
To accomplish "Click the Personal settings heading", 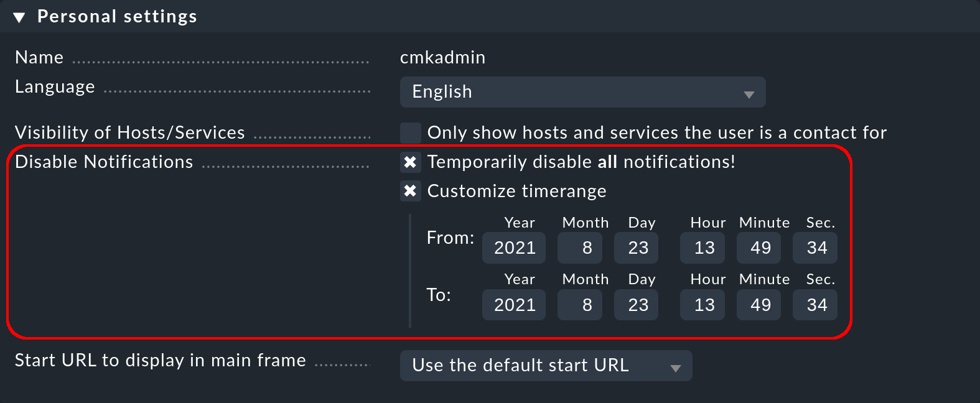I will coord(117,17).
